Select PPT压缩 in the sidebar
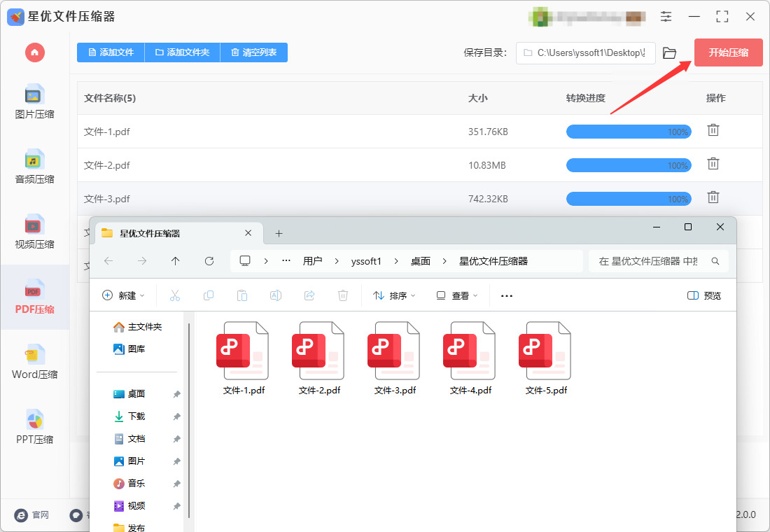This screenshot has width=770, height=532. [x=34, y=428]
